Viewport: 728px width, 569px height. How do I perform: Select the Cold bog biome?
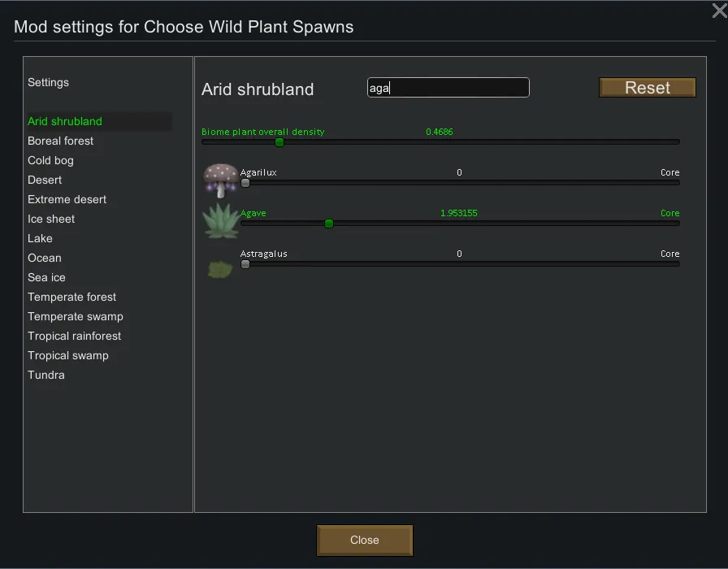[x=50, y=160]
